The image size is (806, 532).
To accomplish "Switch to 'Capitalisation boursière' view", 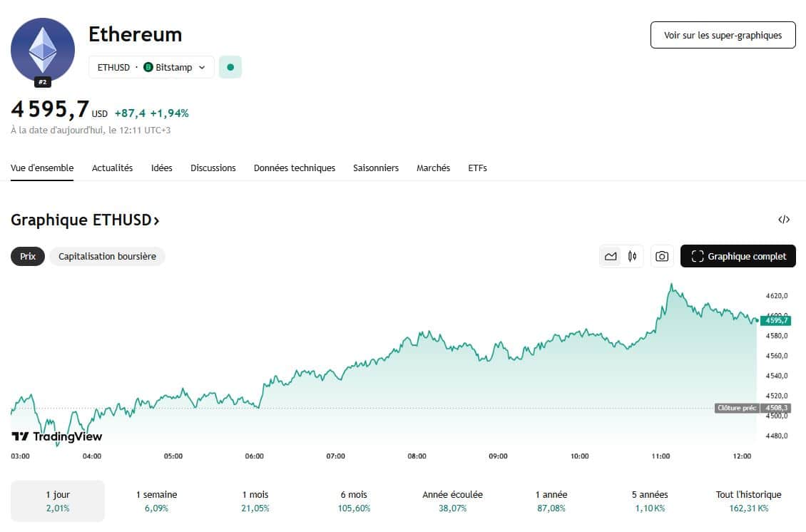I will click(107, 257).
